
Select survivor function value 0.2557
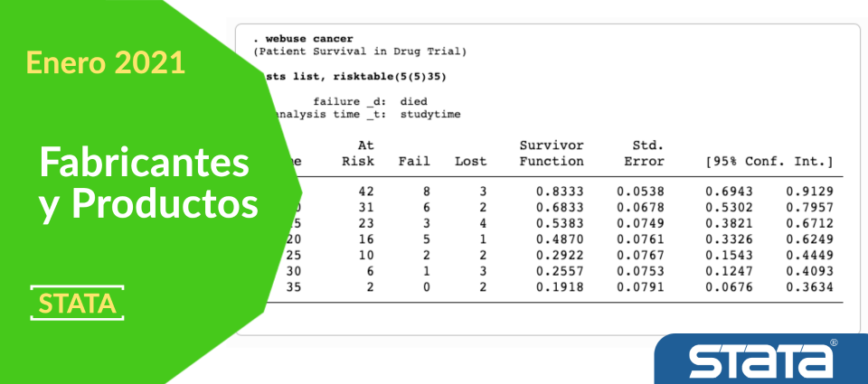point(560,272)
